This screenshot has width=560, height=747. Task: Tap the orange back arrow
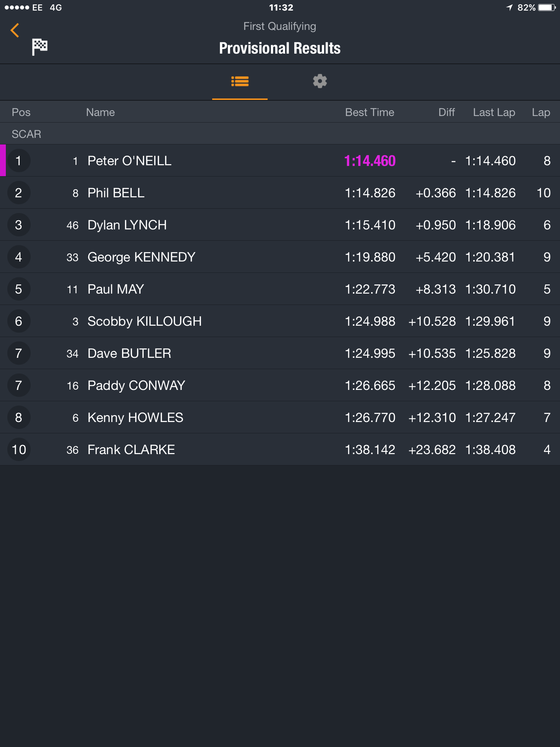(15, 31)
